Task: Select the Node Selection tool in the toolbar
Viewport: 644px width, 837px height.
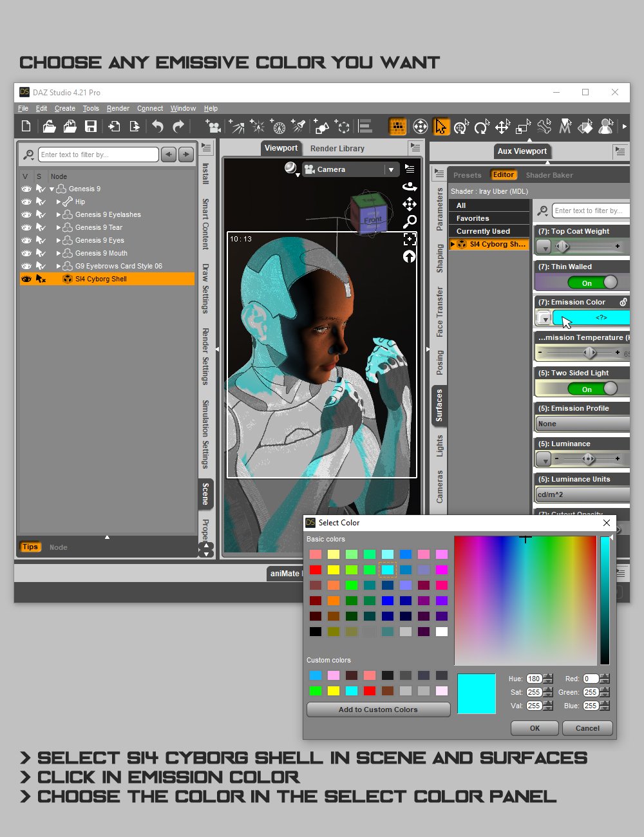Action: (440, 127)
